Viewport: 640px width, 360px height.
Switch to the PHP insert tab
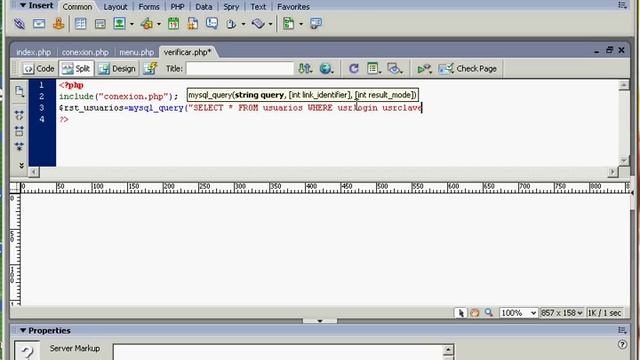tap(177, 7)
